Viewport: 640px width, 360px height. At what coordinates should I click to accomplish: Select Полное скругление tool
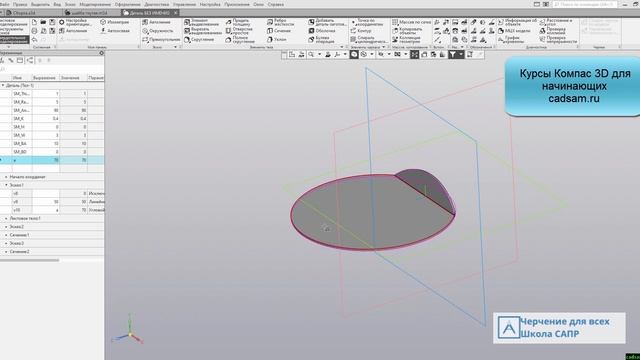pyautogui.click(x=240, y=40)
